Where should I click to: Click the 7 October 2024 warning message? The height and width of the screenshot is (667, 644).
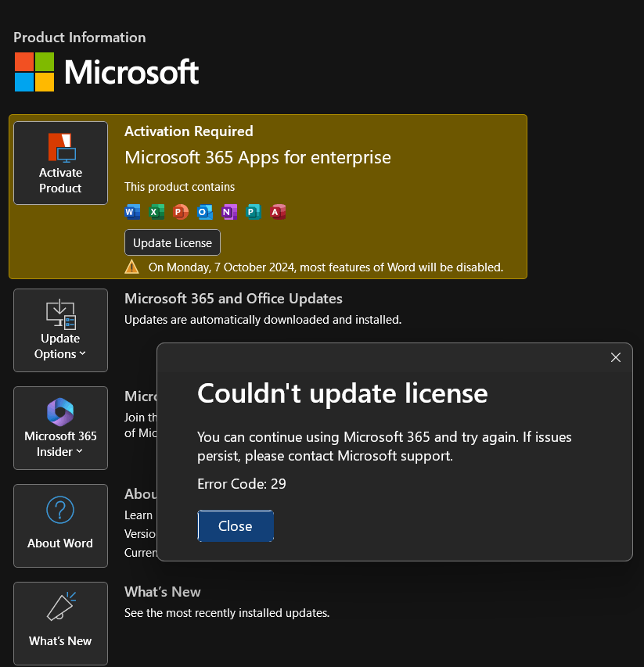(326, 267)
